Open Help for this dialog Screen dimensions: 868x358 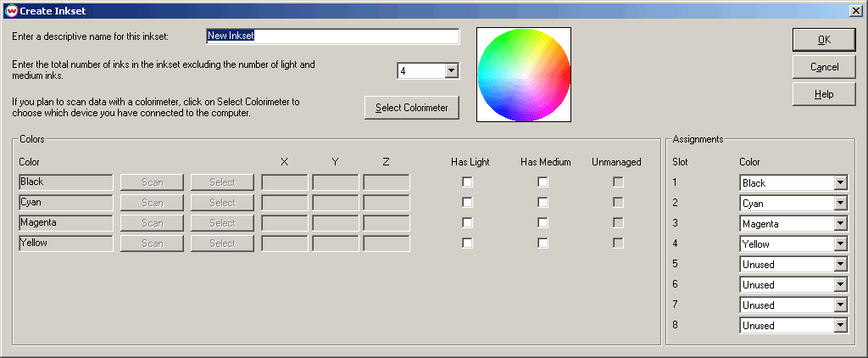[824, 94]
